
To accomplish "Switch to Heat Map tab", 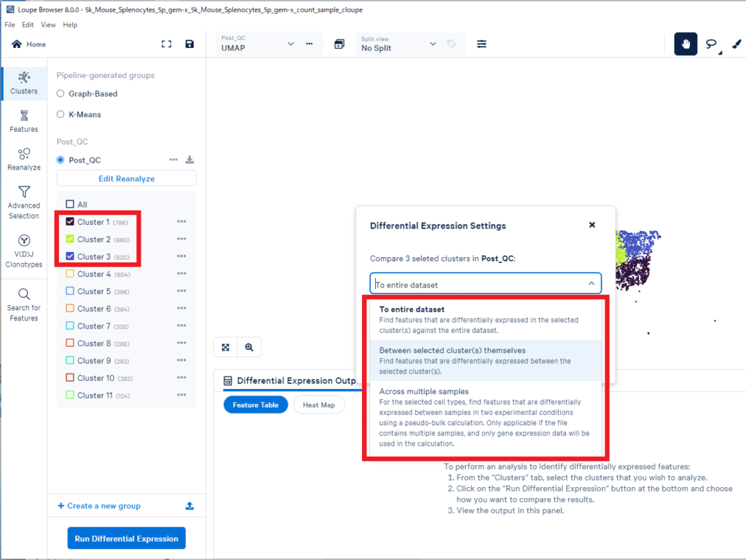I will [318, 405].
